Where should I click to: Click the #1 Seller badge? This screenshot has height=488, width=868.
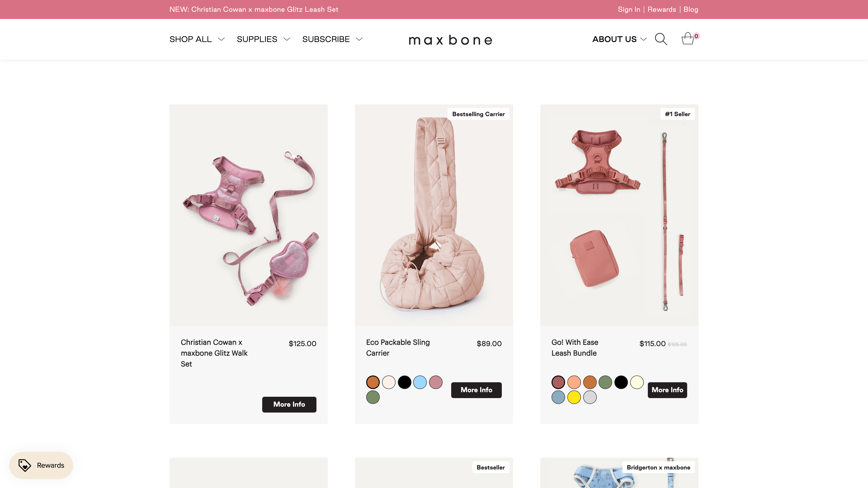click(x=677, y=114)
